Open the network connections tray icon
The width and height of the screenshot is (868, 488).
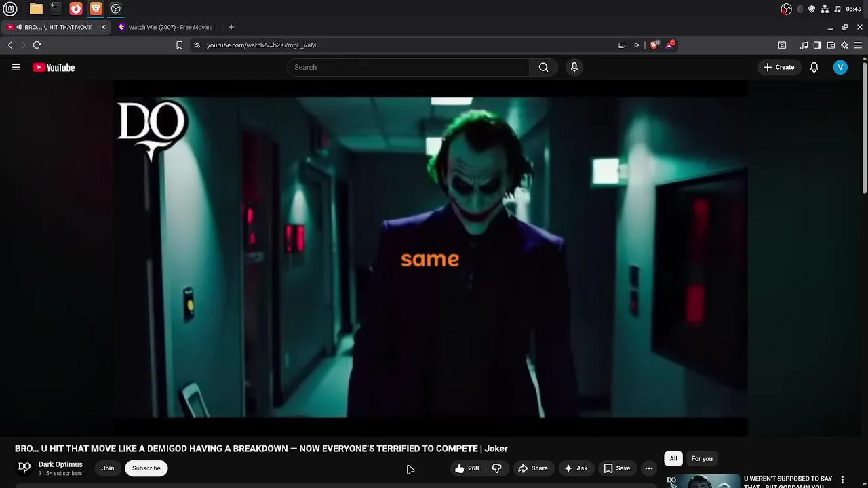(825, 9)
